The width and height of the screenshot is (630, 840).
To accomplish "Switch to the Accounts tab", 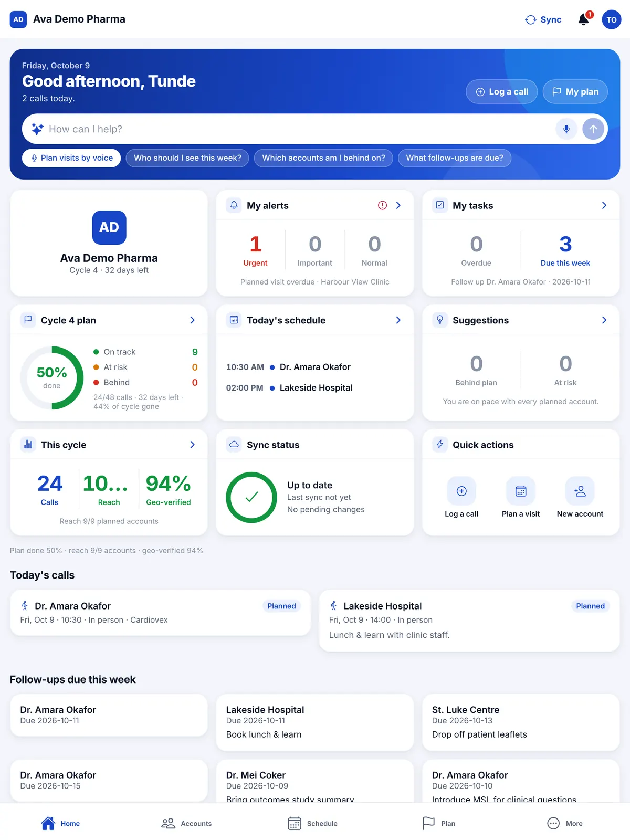I will (186, 823).
